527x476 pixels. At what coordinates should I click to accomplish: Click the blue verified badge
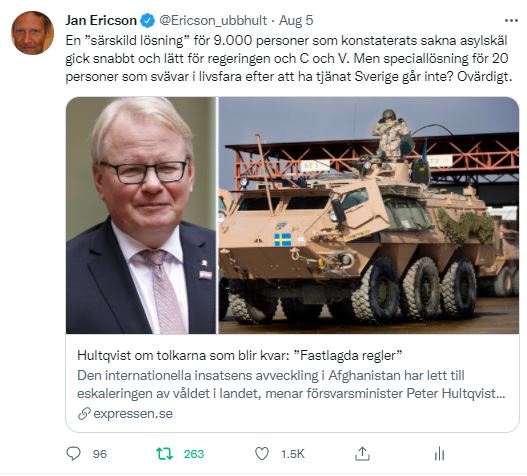tap(148, 21)
